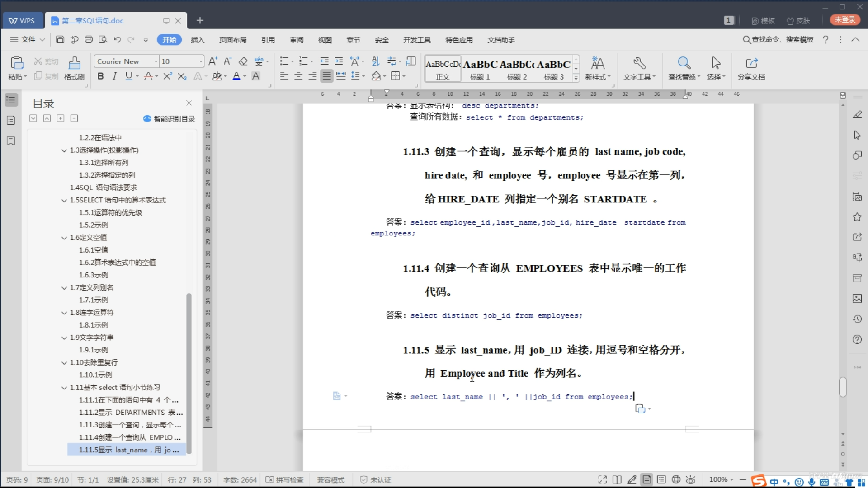Center align text
The width and height of the screenshot is (868, 488).
coord(298,76)
